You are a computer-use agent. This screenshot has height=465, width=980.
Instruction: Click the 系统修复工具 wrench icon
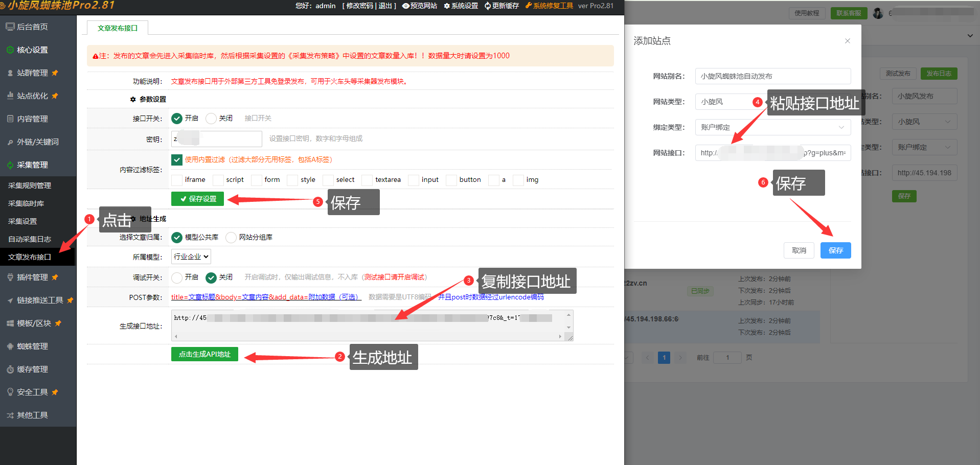(x=529, y=6)
